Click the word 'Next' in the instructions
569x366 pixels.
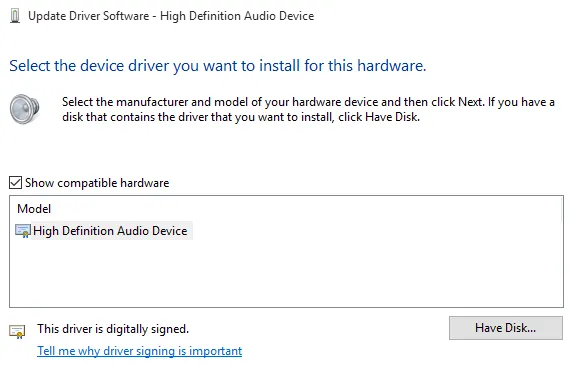coord(470,102)
